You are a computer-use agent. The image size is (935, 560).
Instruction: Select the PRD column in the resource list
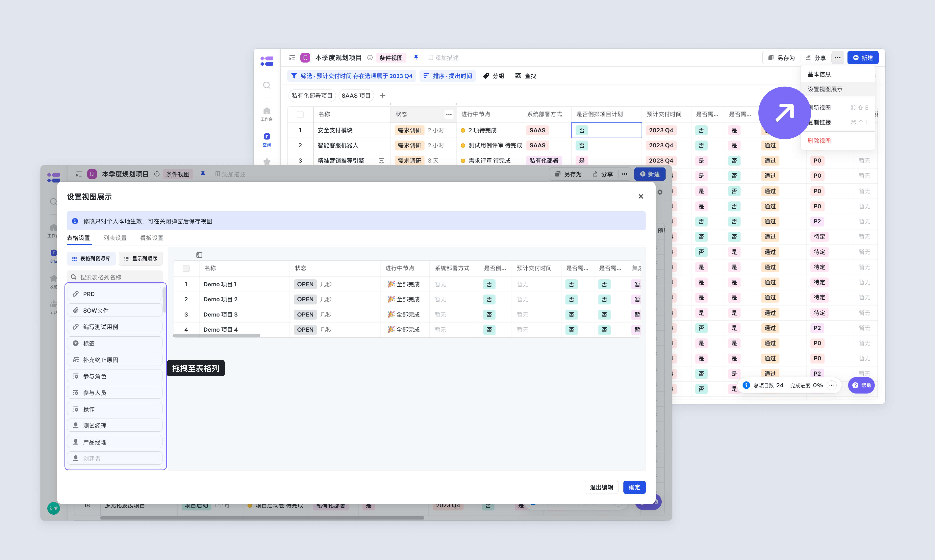tap(115, 294)
